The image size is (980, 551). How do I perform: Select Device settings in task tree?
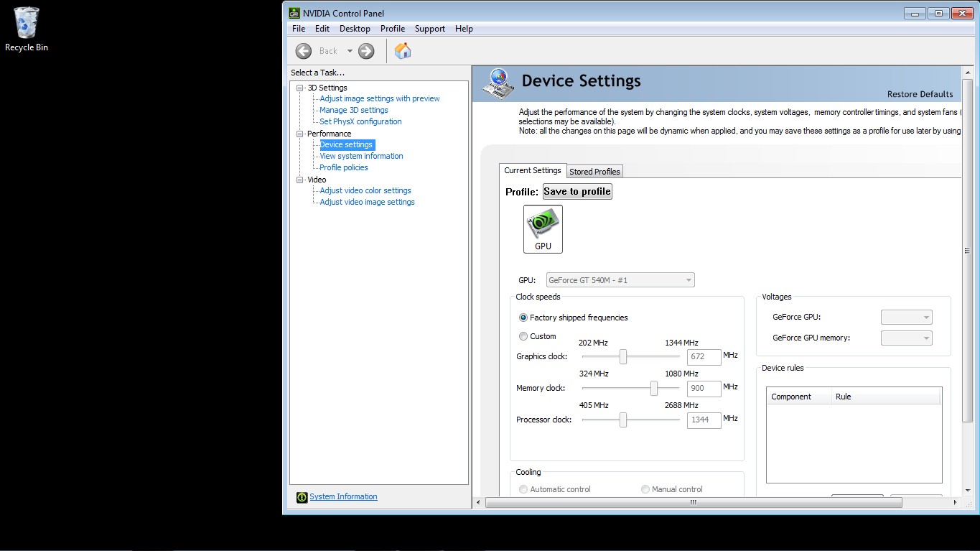point(346,144)
